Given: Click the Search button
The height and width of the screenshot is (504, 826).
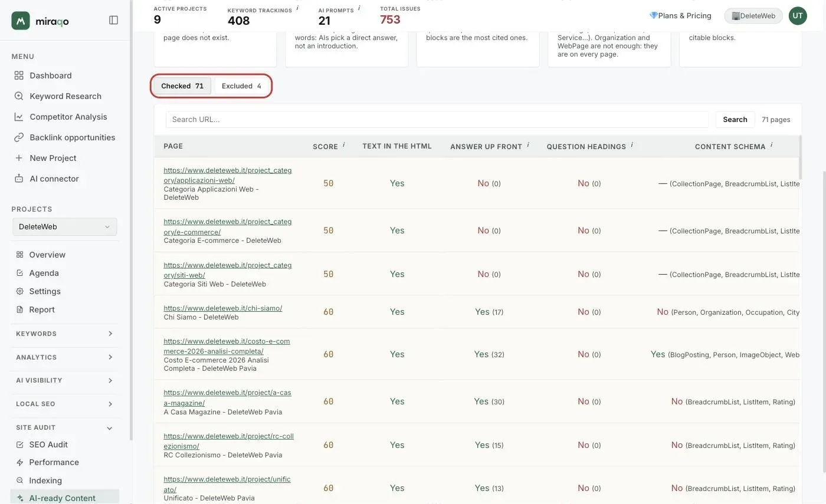Looking at the screenshot, I should [x=735, y=120].
